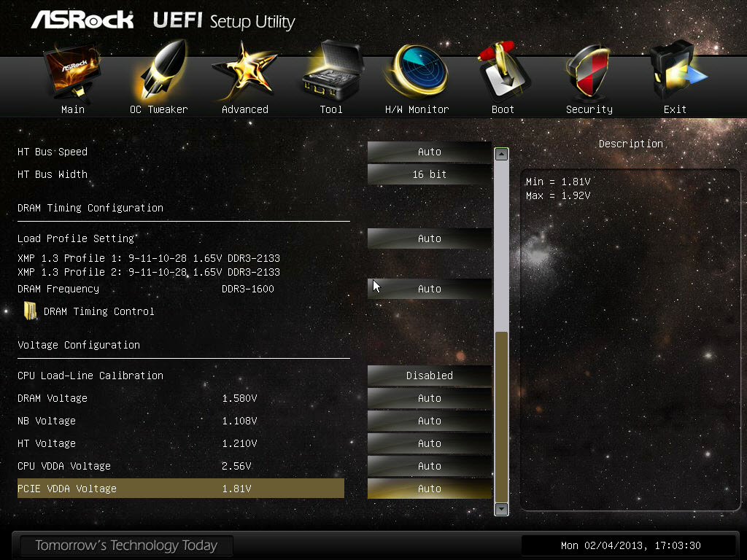The image size is (747, 560).
Task: Click the DDR3-1600 frequency value
Action: pyautogui.click(x=248, y=289)
